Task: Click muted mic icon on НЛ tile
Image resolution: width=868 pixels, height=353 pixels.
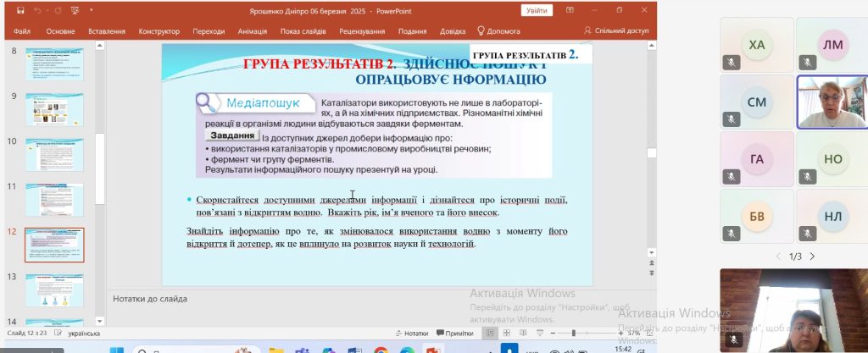Action: [x=808, y=234]
